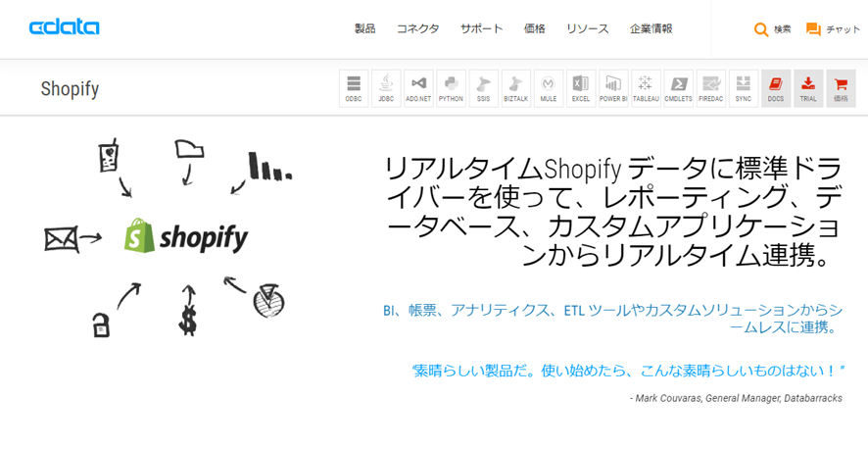Viewport: 868px width, 449px height.
Task: Click the チャット link text
Action: (844, 29)
